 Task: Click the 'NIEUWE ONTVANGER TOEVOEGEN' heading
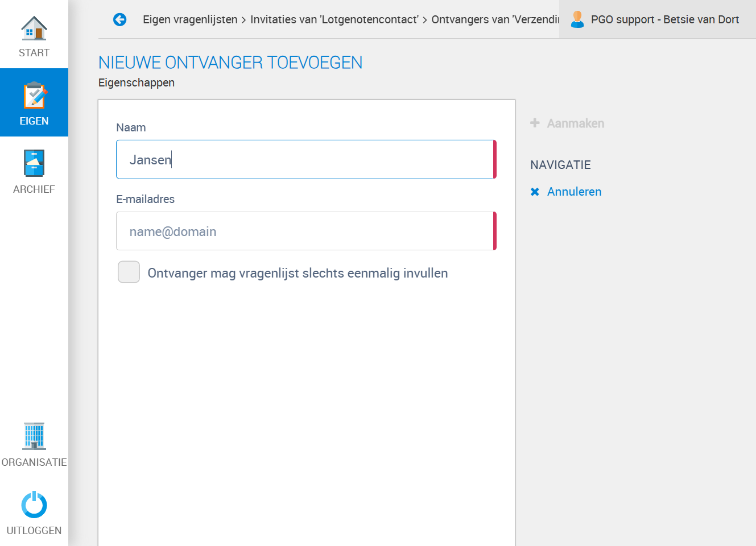[x=230, y=62]
